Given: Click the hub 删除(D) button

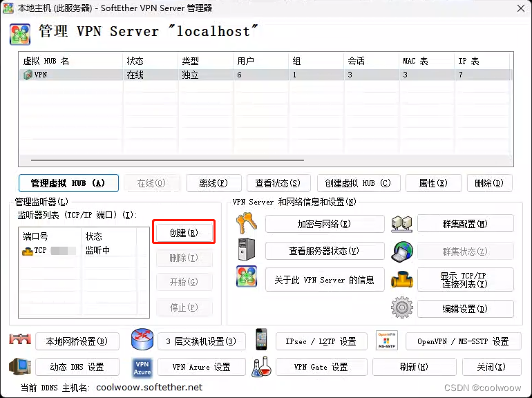Looking at the screenshot, I should click(x=490, y=183).
